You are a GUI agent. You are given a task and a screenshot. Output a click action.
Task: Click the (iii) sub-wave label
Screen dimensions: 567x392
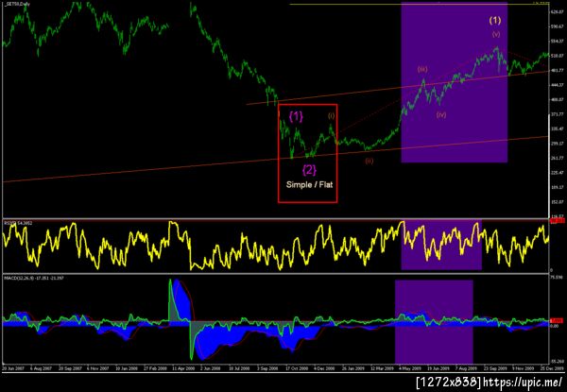(422, 69)
